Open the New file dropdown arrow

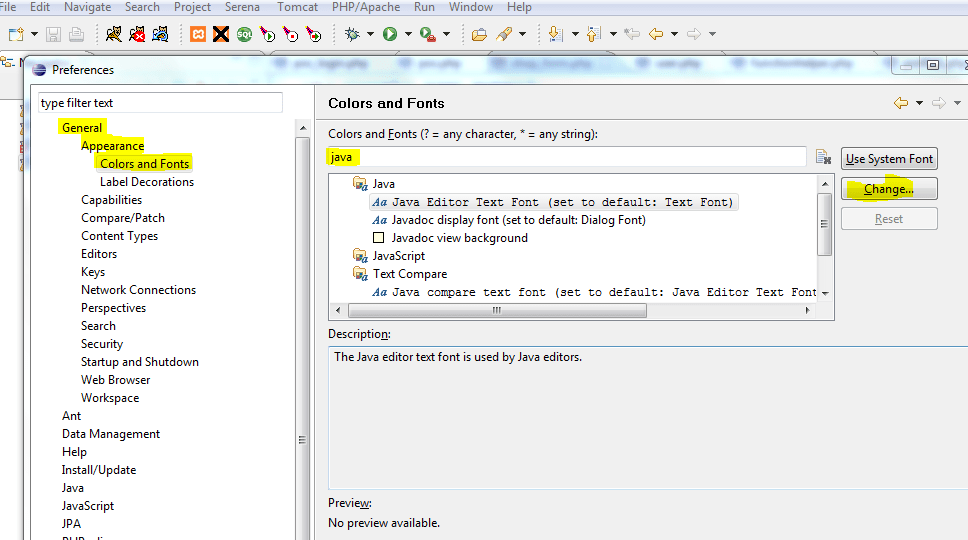35,34
